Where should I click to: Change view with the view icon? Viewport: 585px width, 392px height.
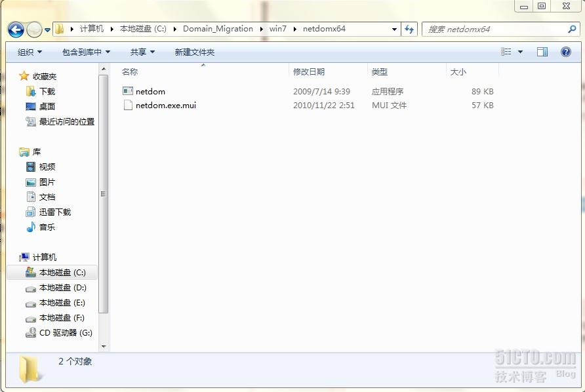pyautogui.click(x=506, y=52)
